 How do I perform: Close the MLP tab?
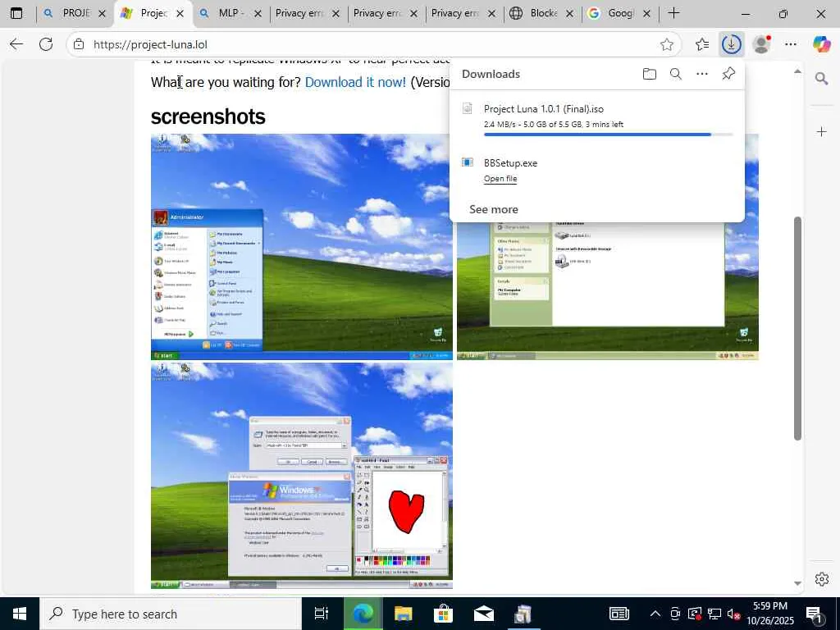pos(258,14)
